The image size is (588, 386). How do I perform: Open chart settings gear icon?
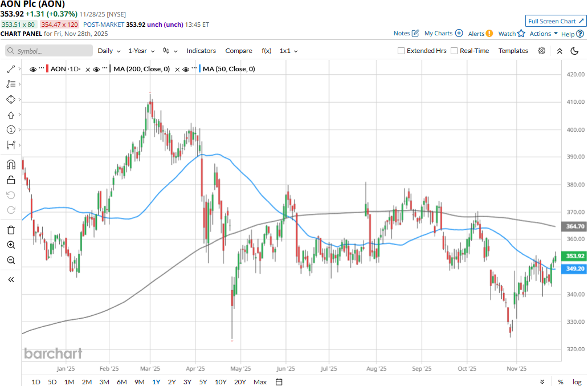point(541,51)
